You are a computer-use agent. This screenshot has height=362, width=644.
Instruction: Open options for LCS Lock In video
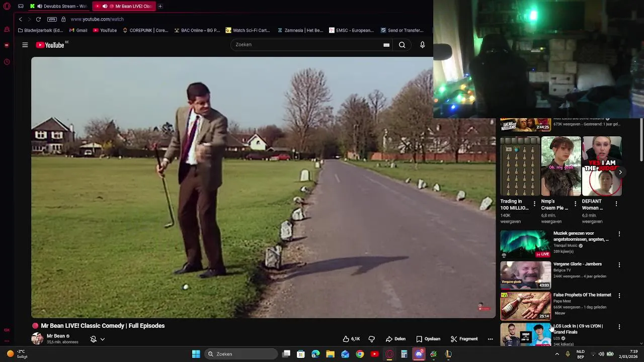[619, 327]
